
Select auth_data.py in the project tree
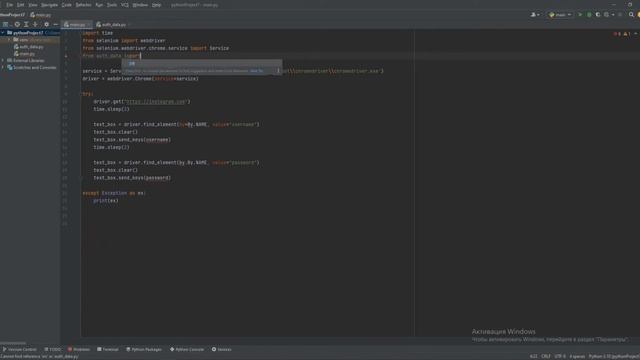(x=29, y=47)
